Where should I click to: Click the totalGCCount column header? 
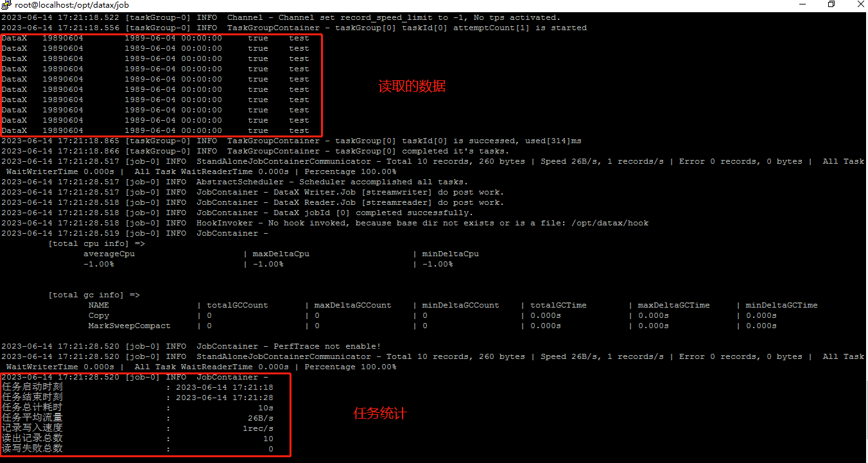point(237,305)
